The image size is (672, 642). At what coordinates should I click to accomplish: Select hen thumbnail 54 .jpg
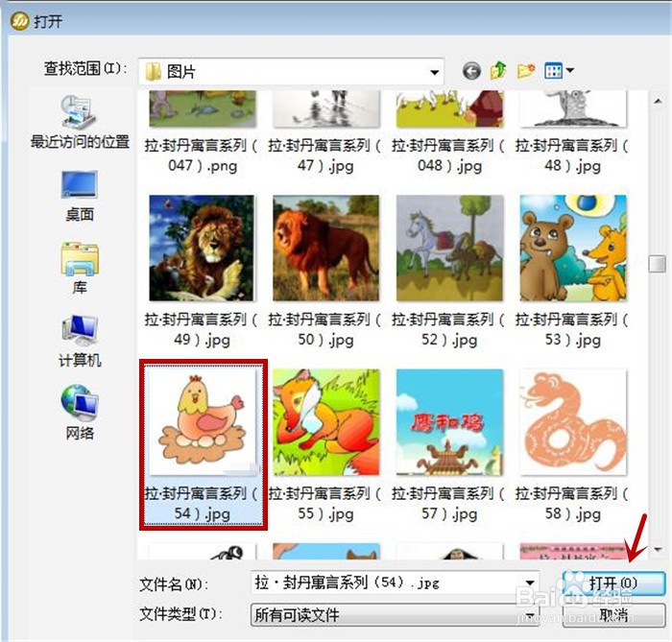click(x=202, y=422)
